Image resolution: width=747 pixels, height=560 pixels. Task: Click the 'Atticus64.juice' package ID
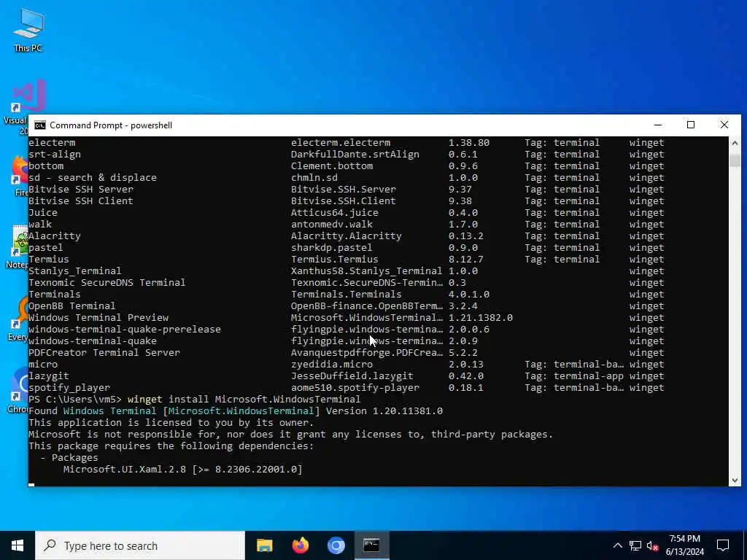point(335,212)
